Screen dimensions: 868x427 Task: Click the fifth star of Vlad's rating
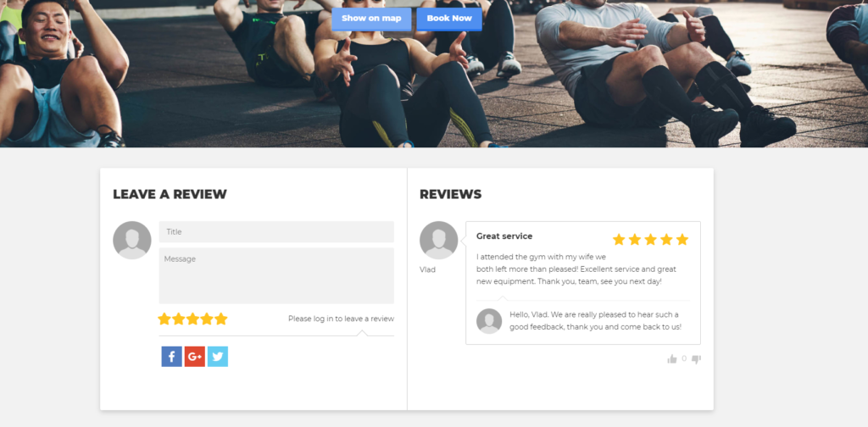tap(682, 240)
